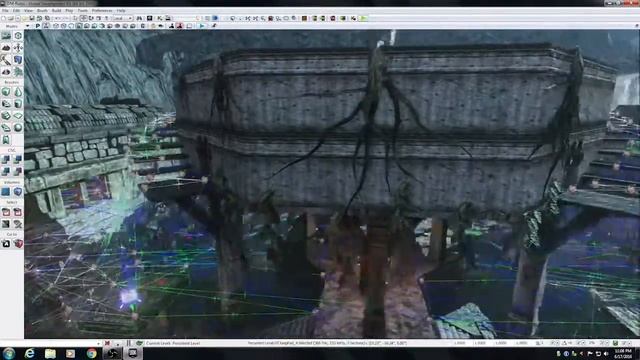This screenshot has height=360, width=640.
Task: Apply CSG Intersect to brush
Action: (x=6, y=171)
